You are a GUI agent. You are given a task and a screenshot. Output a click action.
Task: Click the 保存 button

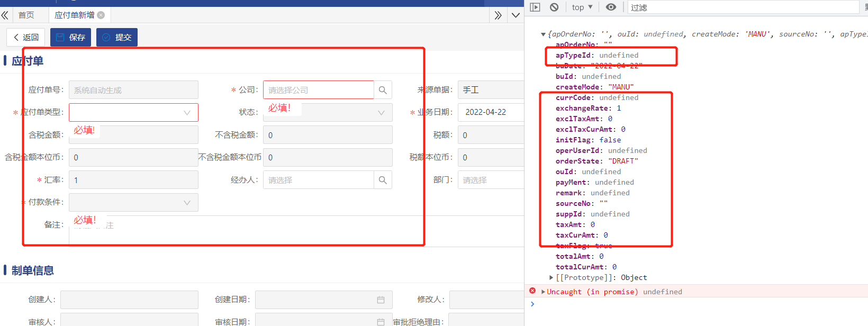click(x=70, y=37)
